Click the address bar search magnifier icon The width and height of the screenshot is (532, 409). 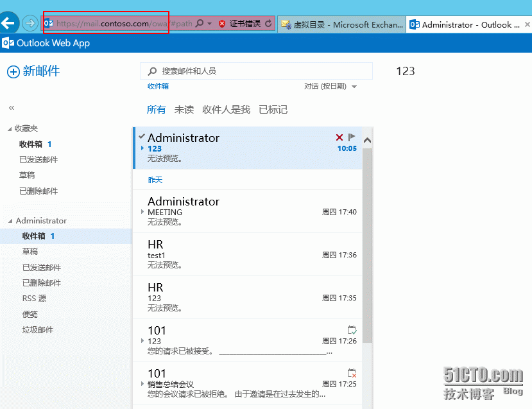[200, 23]
